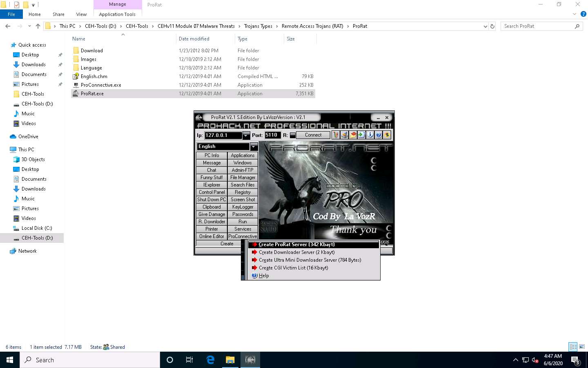Switch to the View ribbon tab
Image resolution: width=588 pixels, height=368 pixels.
pos(81,14)
